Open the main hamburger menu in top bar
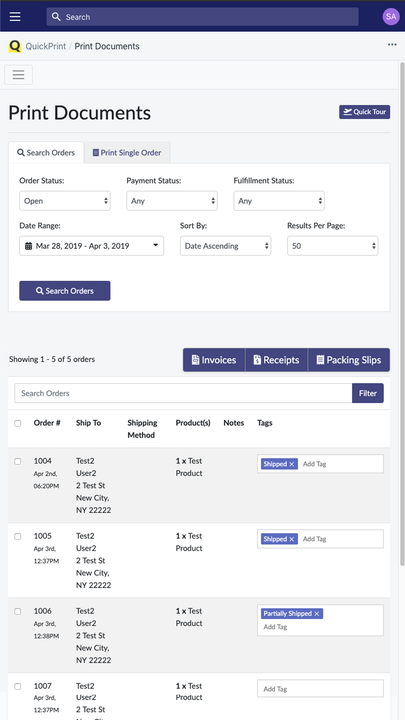405x720 pixels. 15,17
